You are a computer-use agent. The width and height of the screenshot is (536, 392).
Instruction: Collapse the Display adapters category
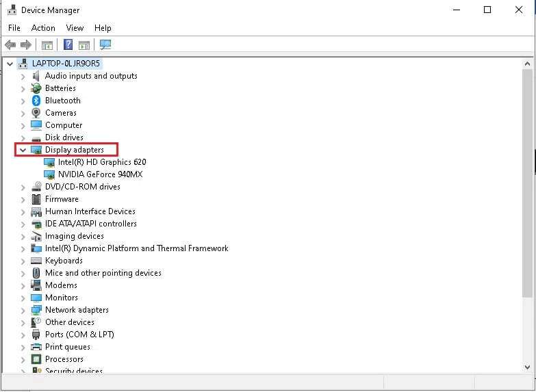[23, 150]
